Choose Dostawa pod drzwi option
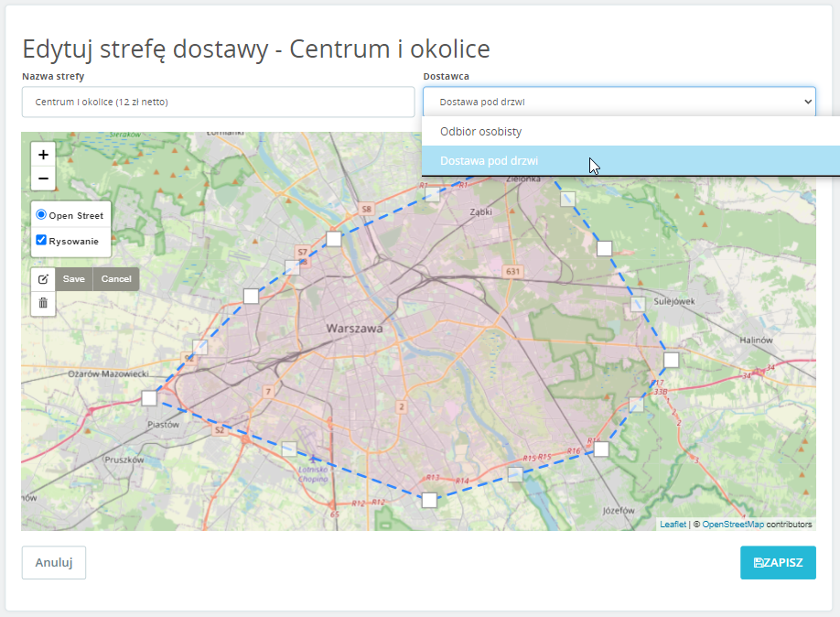Screen dimensions: 840x617 pyautogui.click(x=630, y=161)
